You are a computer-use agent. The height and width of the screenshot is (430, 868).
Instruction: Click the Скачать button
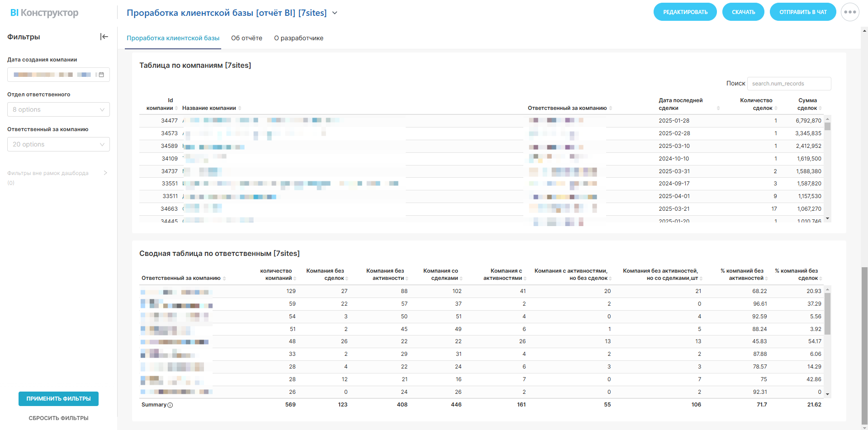click(x=743, y=12)
